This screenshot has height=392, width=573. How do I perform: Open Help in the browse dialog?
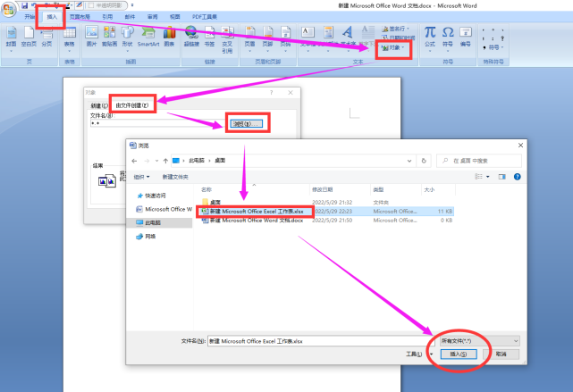point(517,177)
